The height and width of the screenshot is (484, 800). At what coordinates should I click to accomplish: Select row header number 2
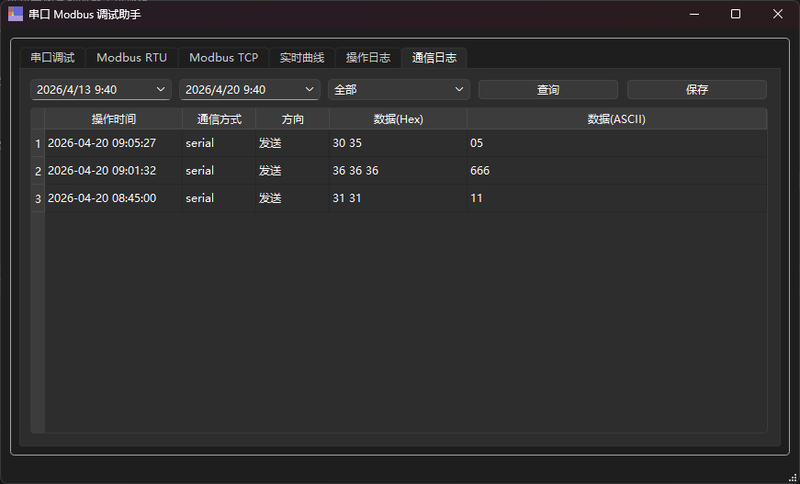(x=38, y=171)
